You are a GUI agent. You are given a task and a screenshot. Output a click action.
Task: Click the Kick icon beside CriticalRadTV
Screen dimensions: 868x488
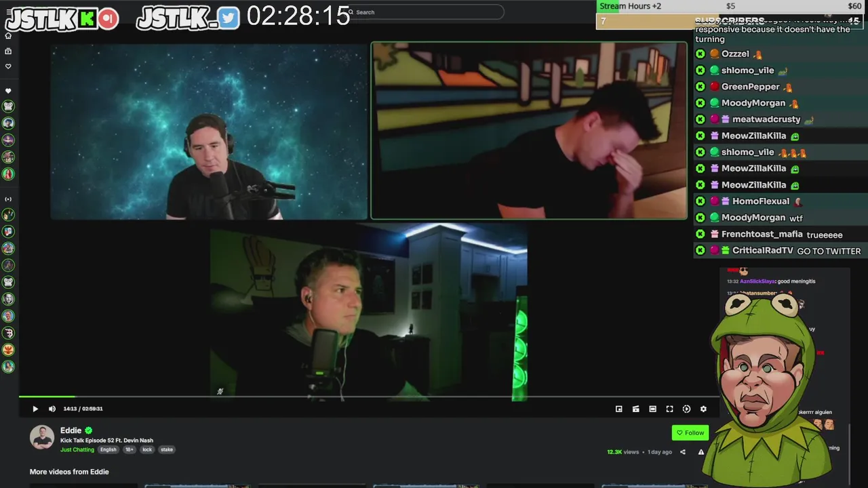(701, 251)
